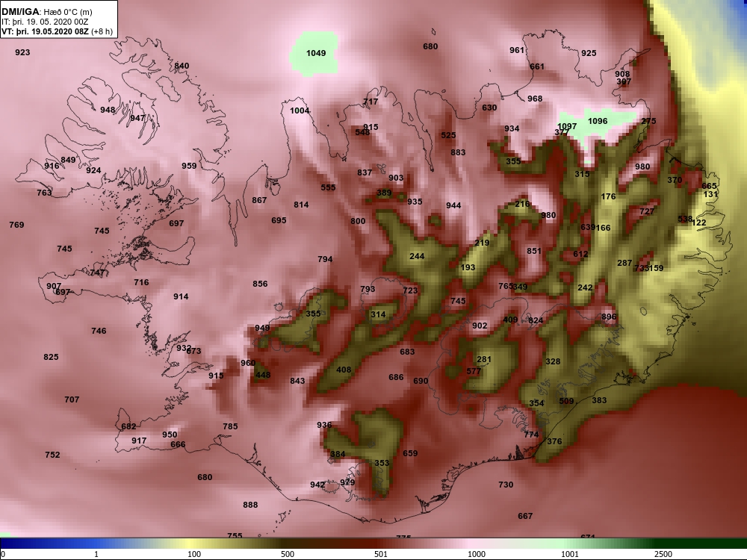Click the value 914 label
747x560 pixels.
[181, 296]
